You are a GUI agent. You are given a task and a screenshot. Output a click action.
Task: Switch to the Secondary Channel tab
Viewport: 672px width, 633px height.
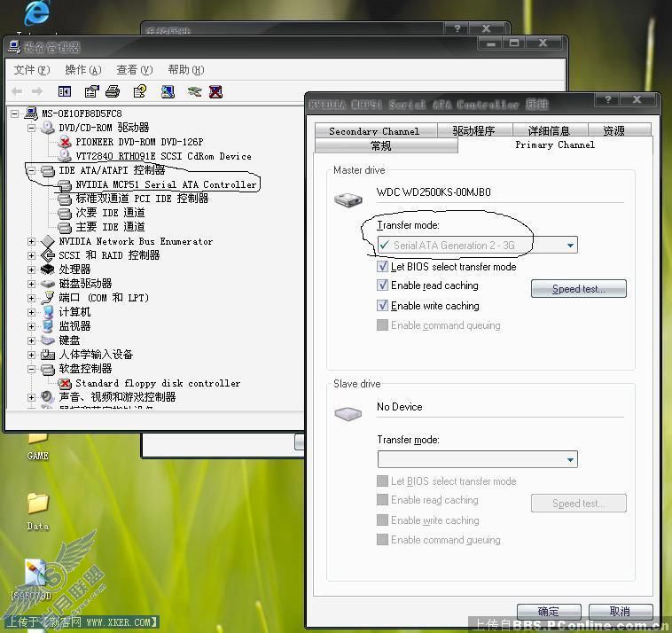[x=375, y=130]
